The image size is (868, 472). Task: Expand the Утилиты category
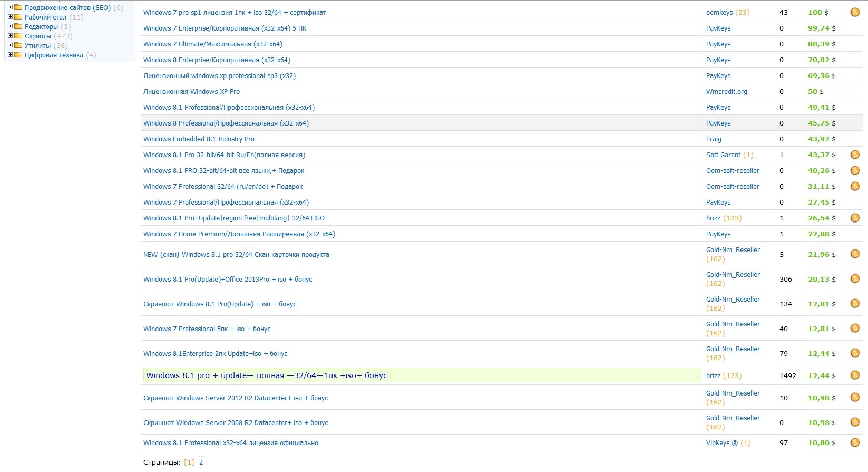[x=10, y=45]
